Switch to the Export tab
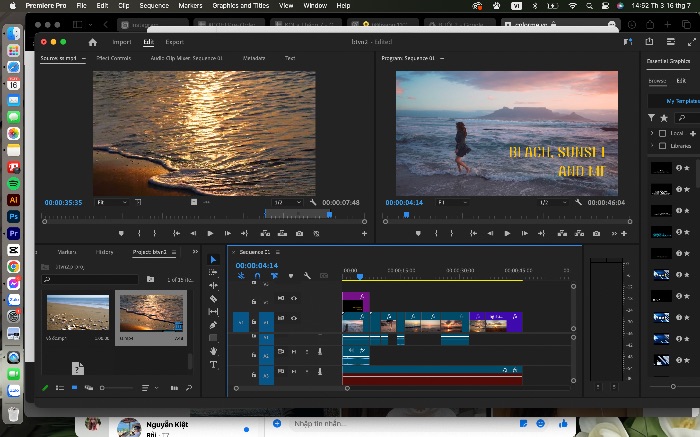 click(x=175, y=42)
